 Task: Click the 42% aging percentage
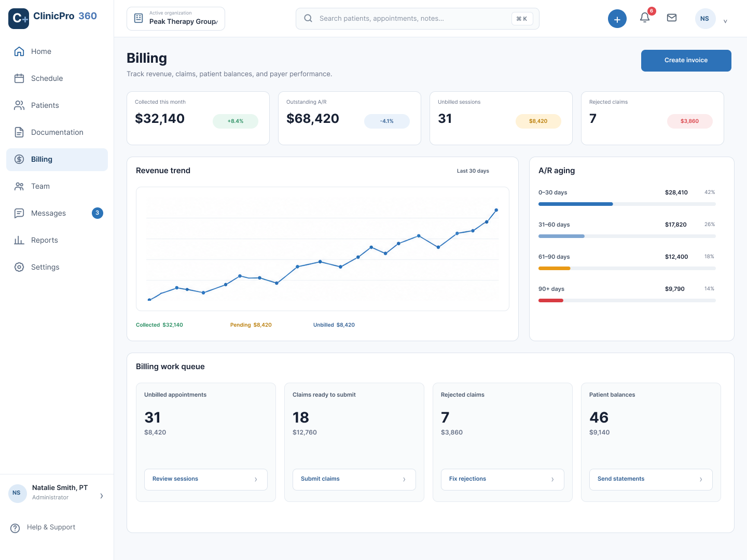coord(710,192)
